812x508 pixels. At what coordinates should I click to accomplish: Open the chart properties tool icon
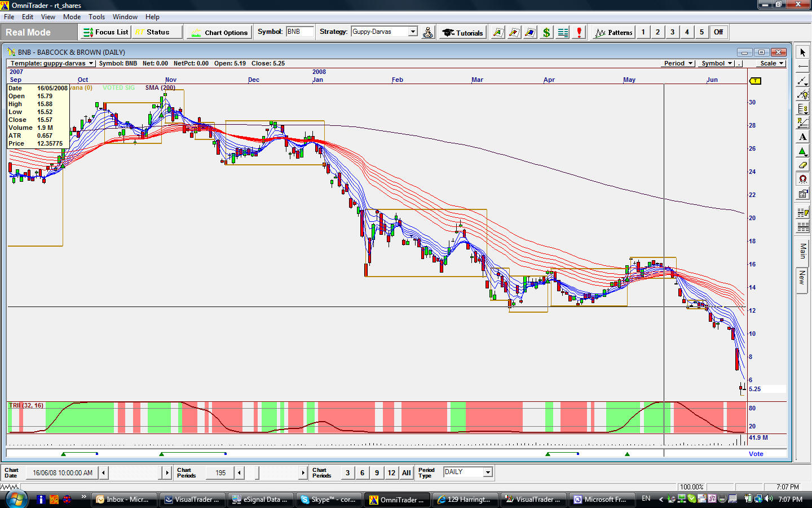tap(802, 194)
